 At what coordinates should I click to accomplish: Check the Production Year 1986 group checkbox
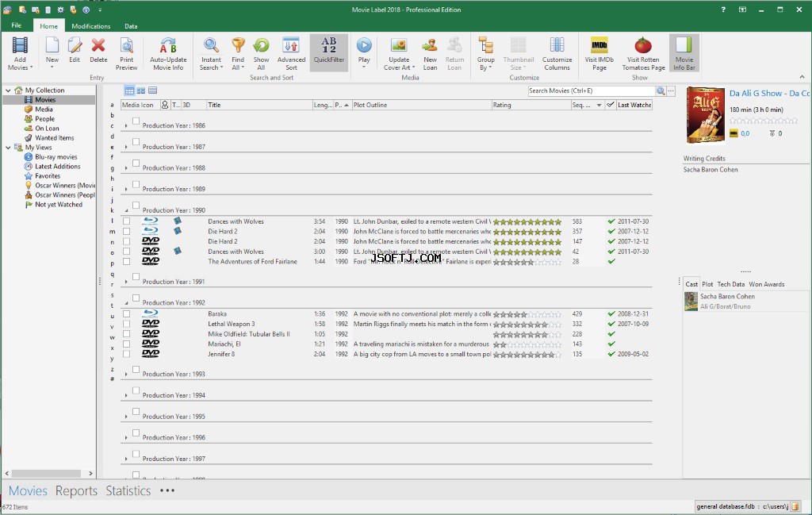(136, 121)
